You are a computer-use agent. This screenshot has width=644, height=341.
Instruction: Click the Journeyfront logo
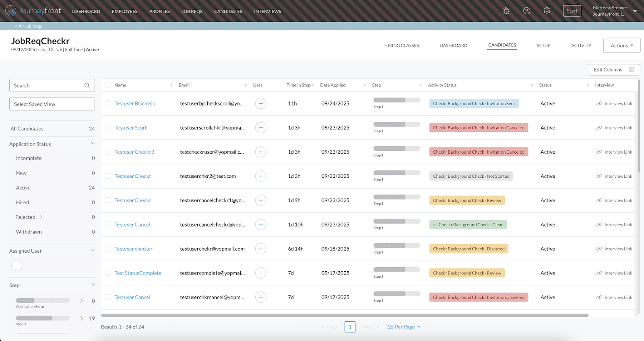click(x=33, y=11)
